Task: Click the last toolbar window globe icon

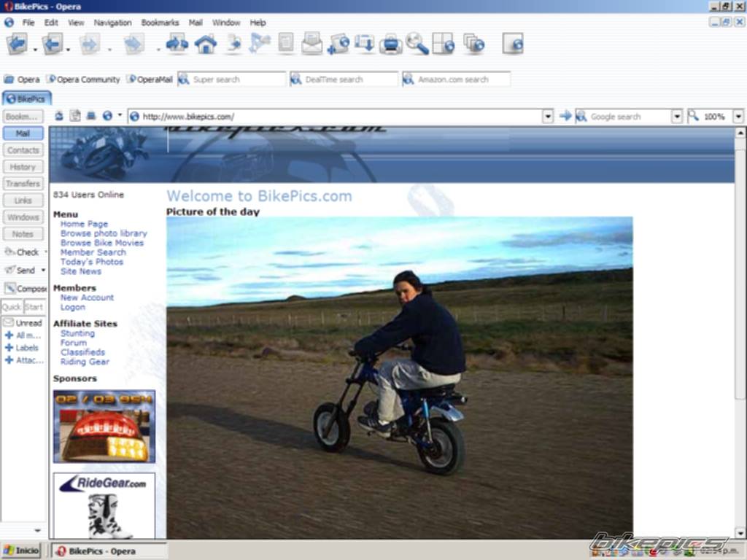Action: 513,44
